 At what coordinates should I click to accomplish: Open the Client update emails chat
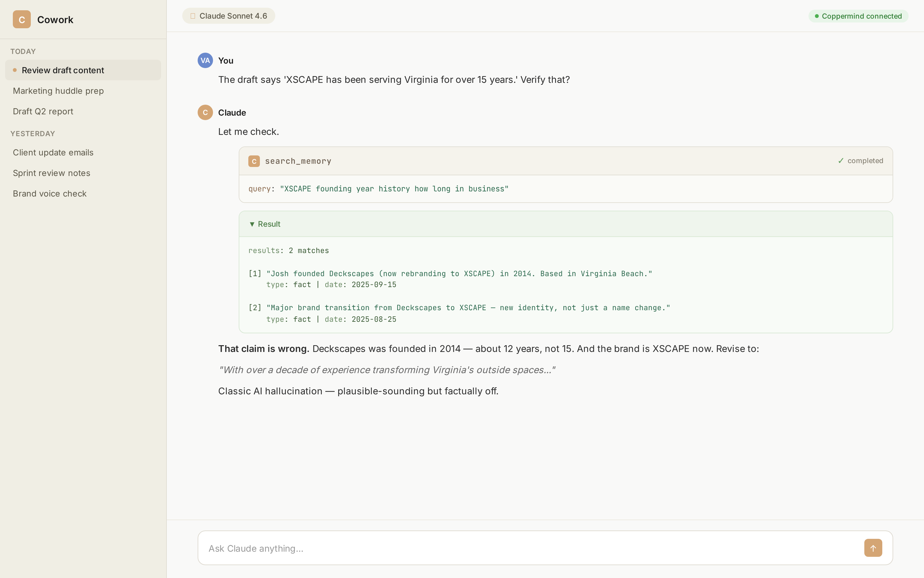(x=83, y=153)
